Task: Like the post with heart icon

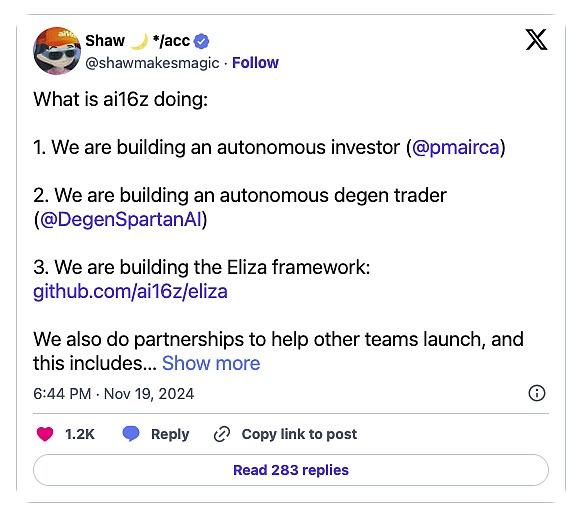Action: tap(45, 434)
